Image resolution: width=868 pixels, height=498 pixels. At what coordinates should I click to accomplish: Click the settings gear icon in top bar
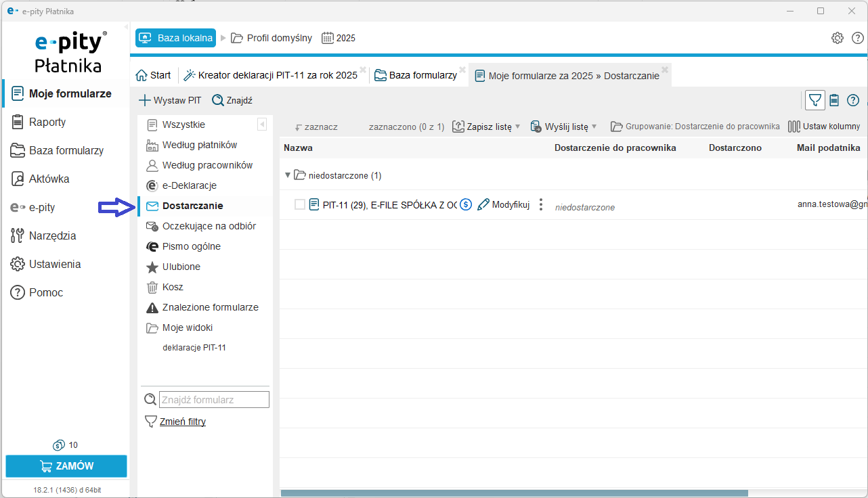[838, 38]
